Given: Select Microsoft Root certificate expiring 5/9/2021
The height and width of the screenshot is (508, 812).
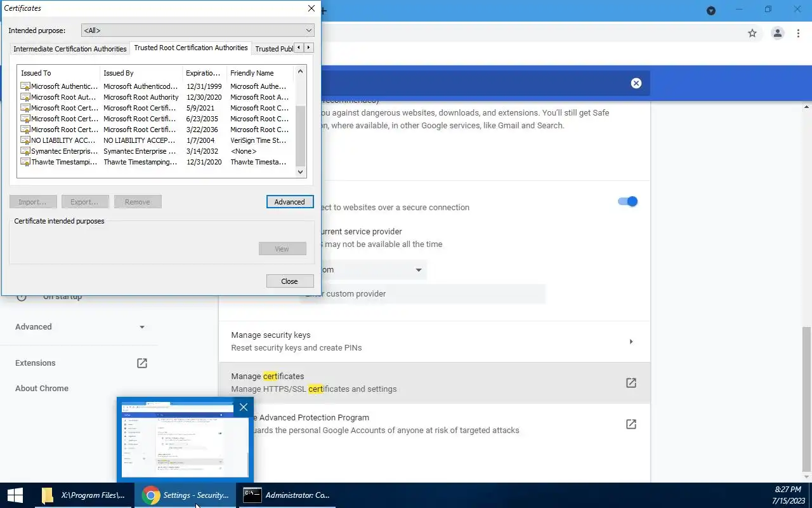Looking at the screenshot, I should click(x=156, y=108).
